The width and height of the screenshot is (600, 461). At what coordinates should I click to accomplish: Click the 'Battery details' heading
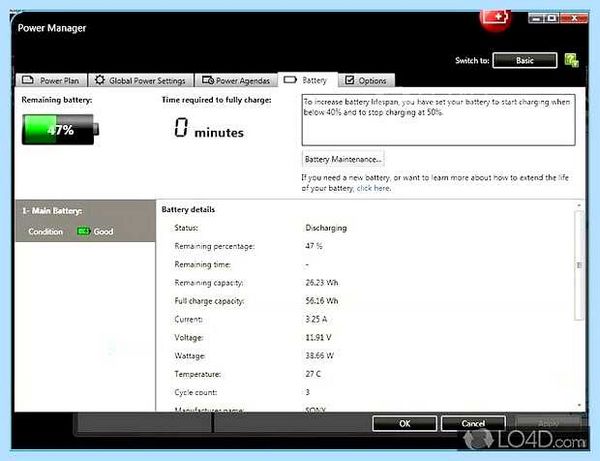pyautogui.click(x=188, y=210)
